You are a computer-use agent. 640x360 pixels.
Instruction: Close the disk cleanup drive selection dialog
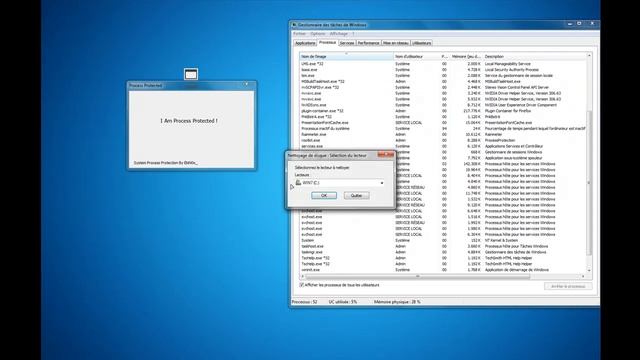pyautogui.click(x=386, y=155)
